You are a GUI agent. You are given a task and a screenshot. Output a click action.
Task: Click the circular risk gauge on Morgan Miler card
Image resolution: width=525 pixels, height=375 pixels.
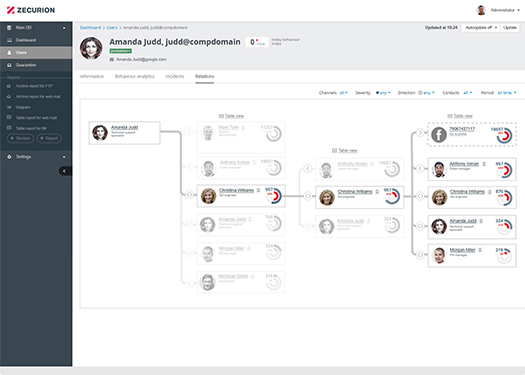[504, 255]
